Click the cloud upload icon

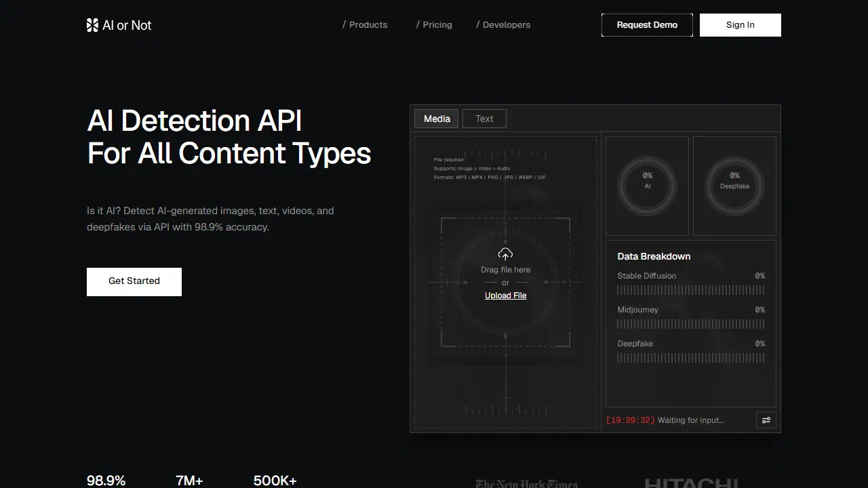505,254
